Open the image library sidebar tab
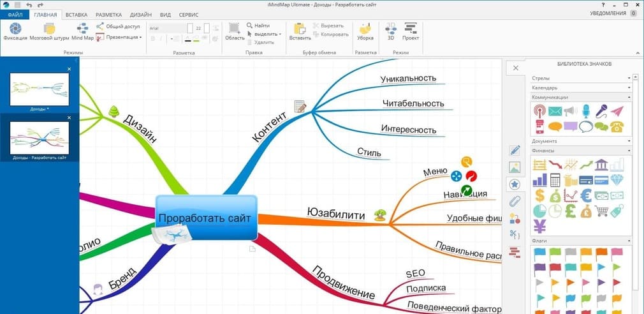 [x=515, y=167]
